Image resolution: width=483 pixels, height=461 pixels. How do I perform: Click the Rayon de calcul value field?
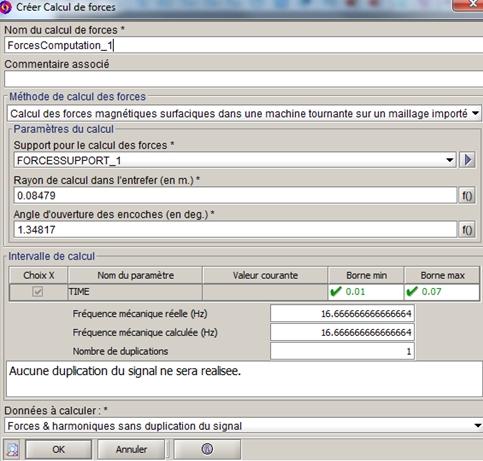[x=235, y=195]
